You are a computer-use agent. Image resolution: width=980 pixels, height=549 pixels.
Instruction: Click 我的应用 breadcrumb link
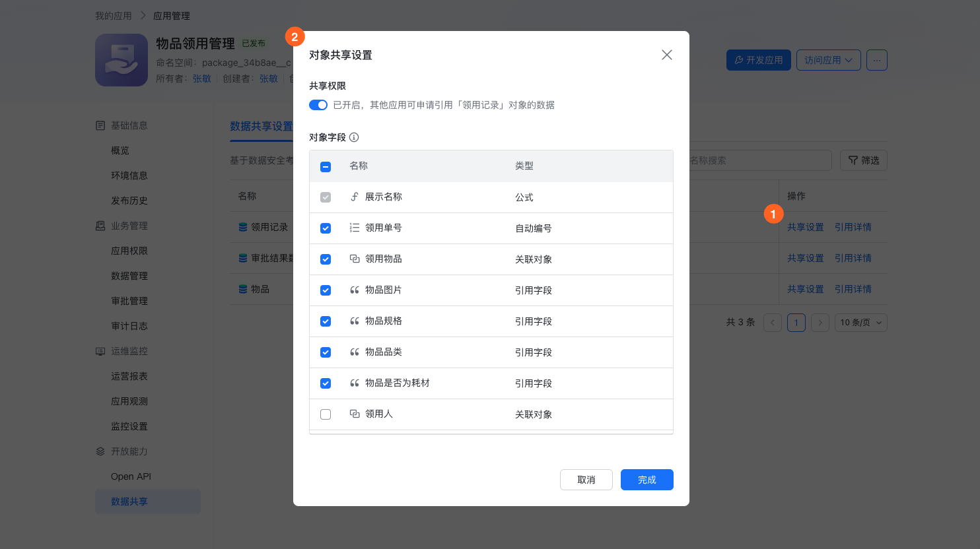tap(114, 16)
